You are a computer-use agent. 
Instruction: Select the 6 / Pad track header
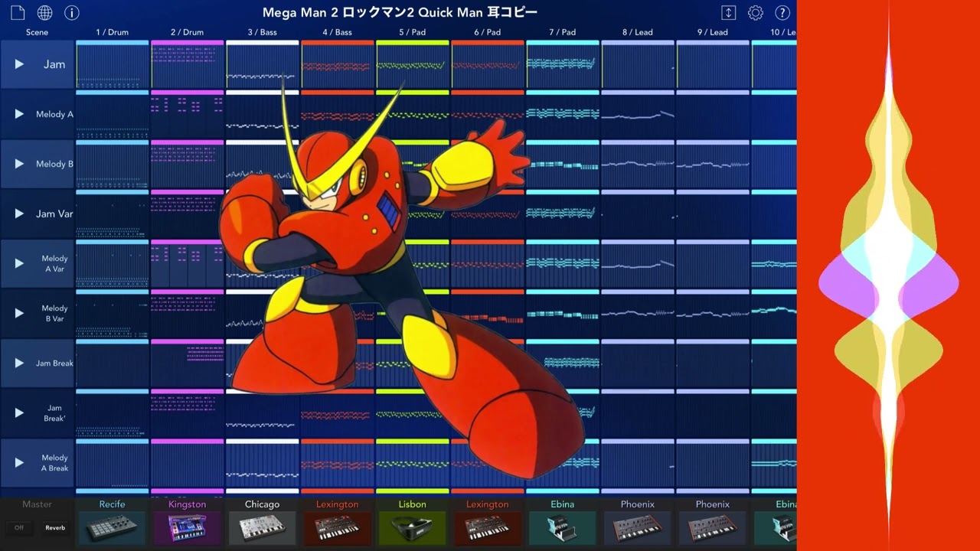pyautogui.click(x=487, y=32)
